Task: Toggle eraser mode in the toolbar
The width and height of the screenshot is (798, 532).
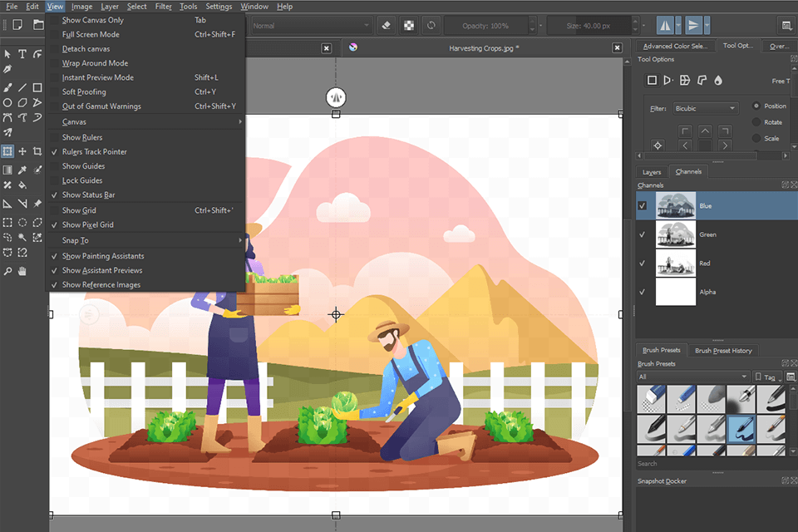Action: (385, 25)
